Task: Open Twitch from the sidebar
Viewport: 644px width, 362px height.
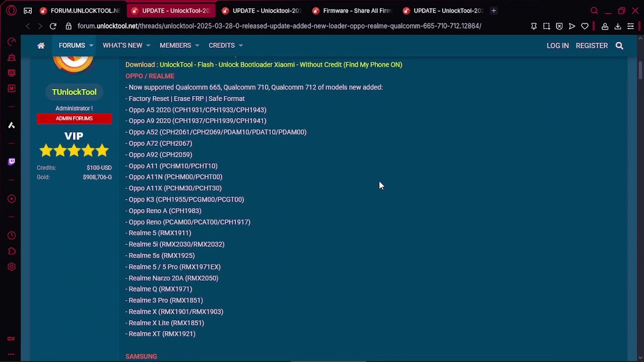Action: coord(11,161)
